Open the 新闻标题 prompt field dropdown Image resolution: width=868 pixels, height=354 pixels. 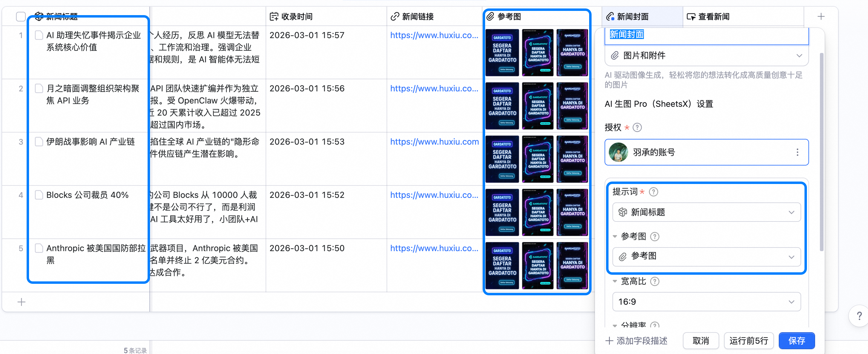coord(706,212)
